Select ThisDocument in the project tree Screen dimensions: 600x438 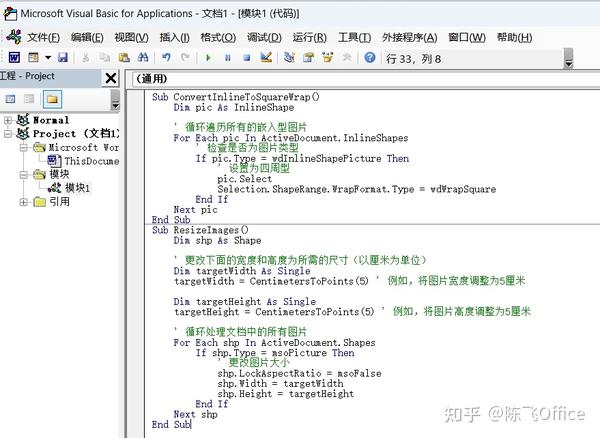[x=91, y=161]
